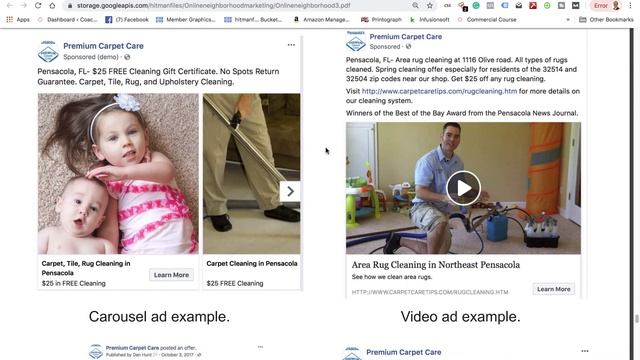640x360 pixels.
Task: Open the browser home page icon
Action: tap(52, 5)
